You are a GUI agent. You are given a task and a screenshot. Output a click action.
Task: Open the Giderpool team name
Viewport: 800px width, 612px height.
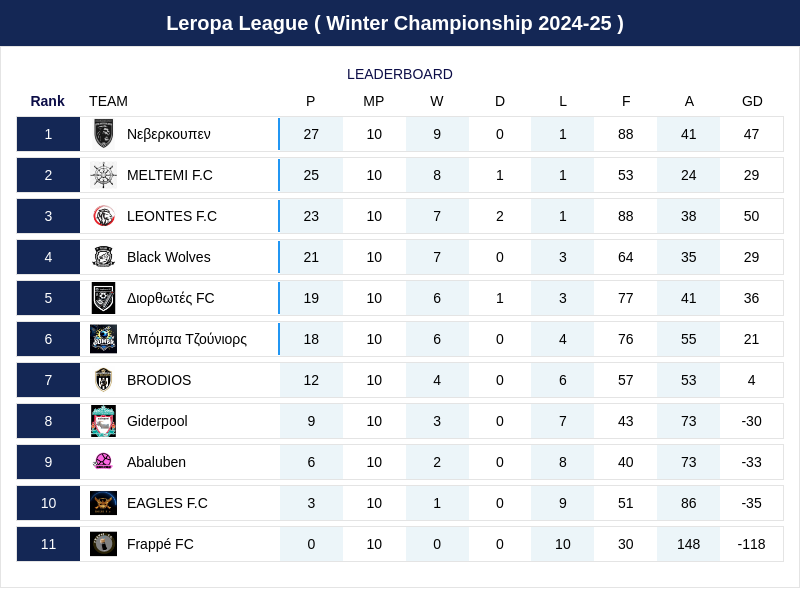tap(157, 421)
